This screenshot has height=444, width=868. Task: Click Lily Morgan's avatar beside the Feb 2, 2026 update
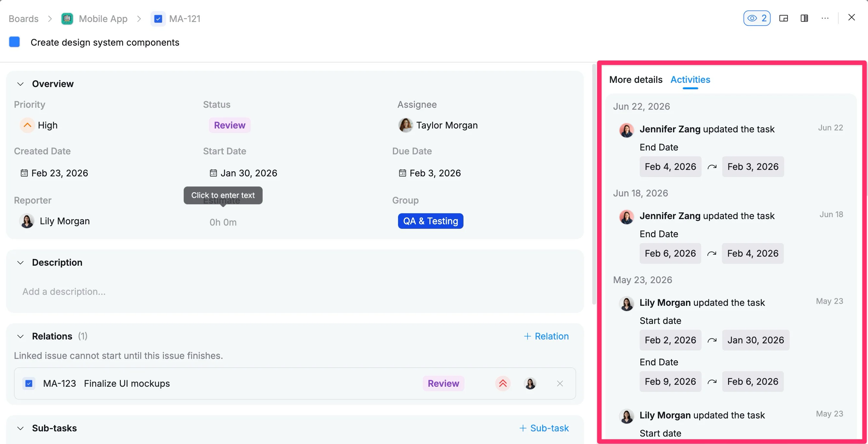pyautogui.click(x=626, y=304)
